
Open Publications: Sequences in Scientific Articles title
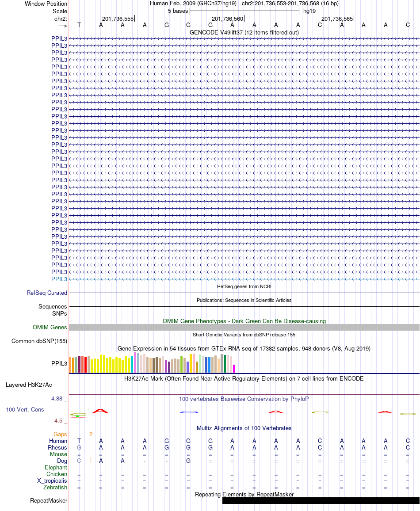click(244, 300)
